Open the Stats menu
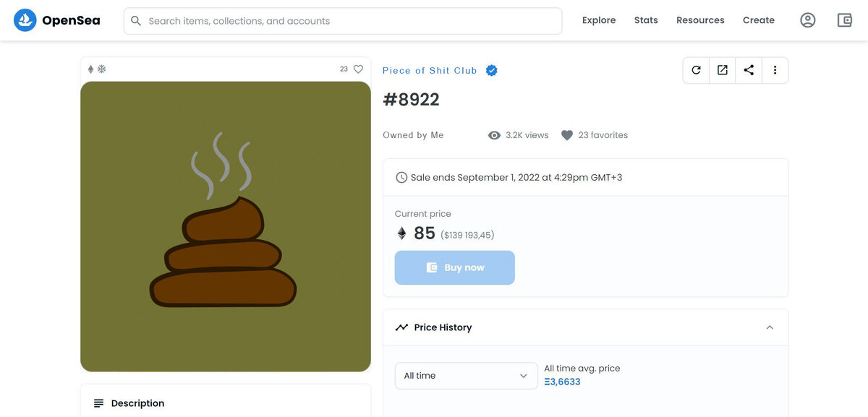 pos(646,20)
